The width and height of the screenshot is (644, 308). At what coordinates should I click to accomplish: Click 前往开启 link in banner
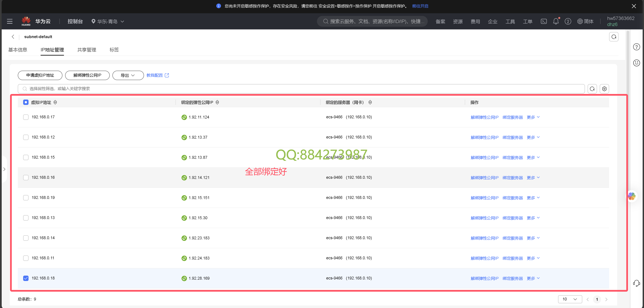[420, 6]
